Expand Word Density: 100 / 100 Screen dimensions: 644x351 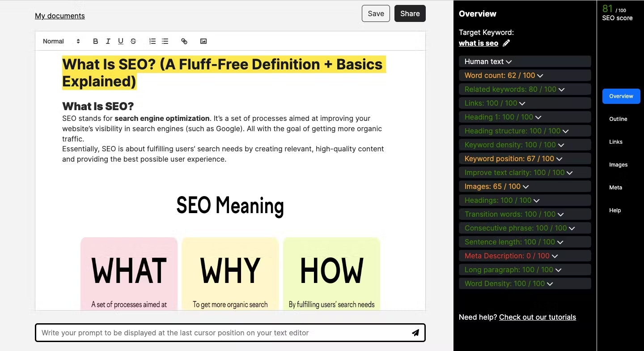(525, 283)
